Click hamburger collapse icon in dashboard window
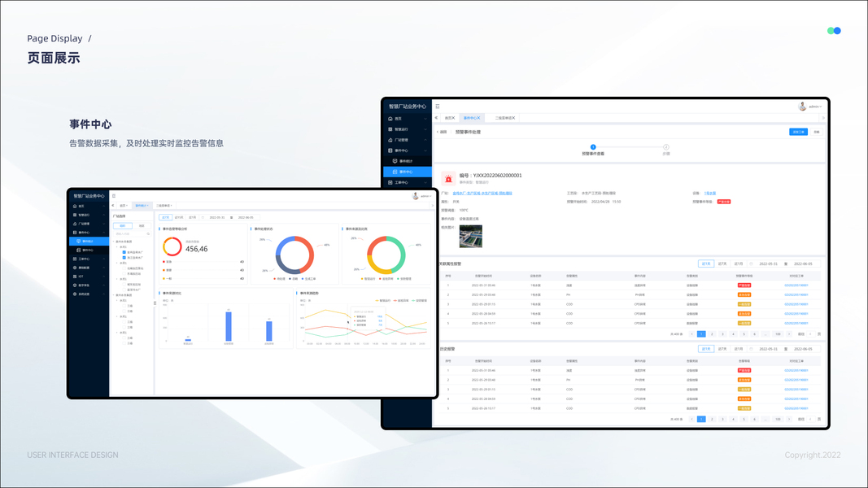 coord(114,196)
